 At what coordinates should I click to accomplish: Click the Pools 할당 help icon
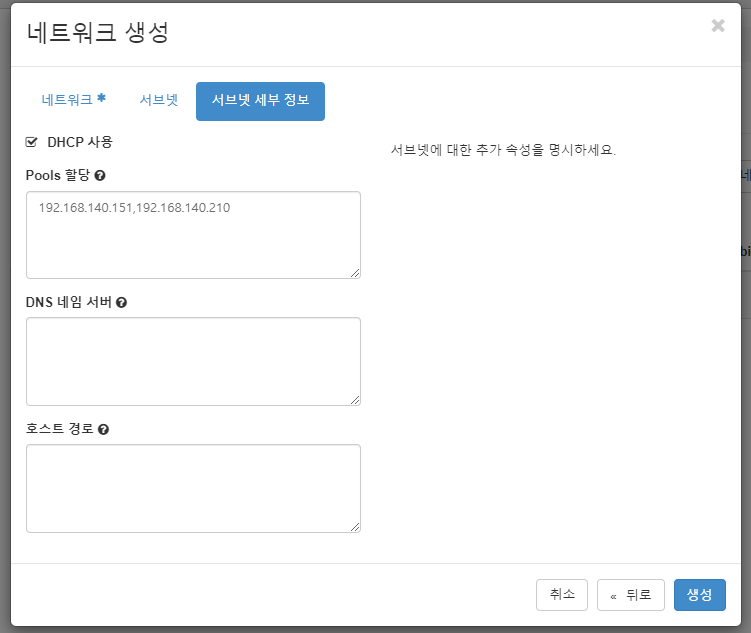[x=100, y=176]
